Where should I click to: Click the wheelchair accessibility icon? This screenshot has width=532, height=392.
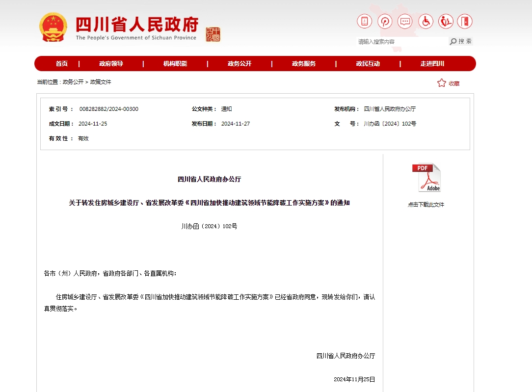point(426,21)
